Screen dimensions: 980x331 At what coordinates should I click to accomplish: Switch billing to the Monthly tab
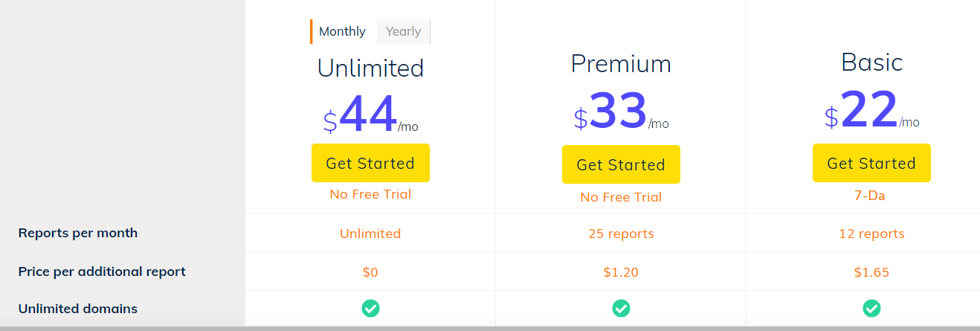tap(342, 31)
